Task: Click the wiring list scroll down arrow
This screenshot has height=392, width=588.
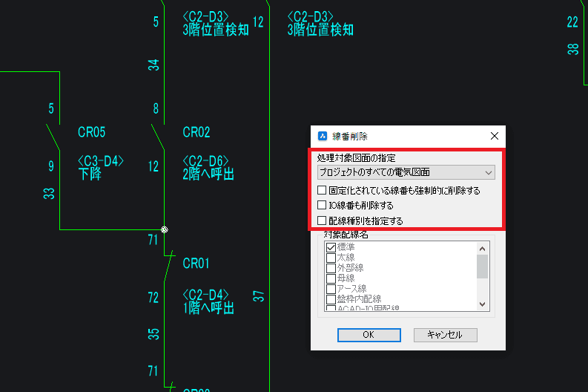Action: [482, 304]
